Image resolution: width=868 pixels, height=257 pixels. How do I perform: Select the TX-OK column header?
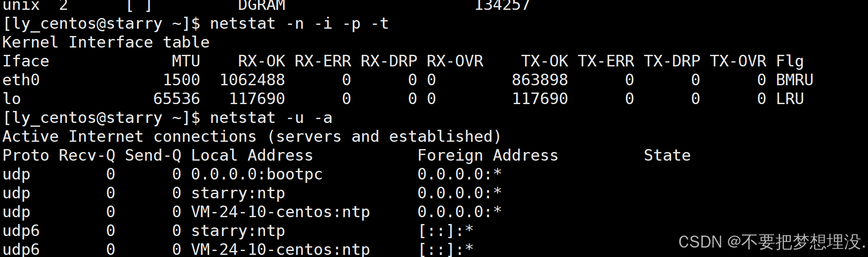tap(544, 61)
